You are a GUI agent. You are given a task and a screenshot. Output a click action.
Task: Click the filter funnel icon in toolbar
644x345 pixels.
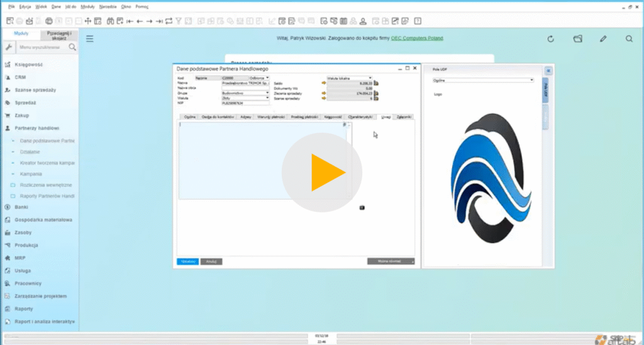point(179,21)
